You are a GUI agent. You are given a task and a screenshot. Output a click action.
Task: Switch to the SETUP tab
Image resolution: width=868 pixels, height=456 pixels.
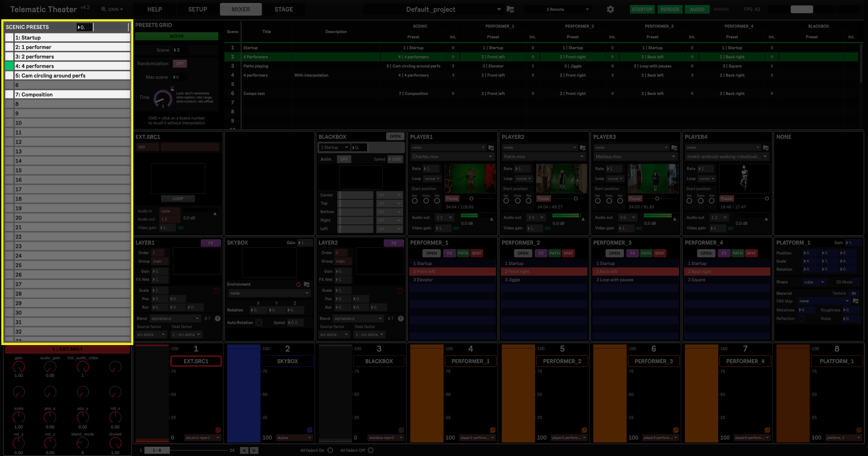point(198,9)
